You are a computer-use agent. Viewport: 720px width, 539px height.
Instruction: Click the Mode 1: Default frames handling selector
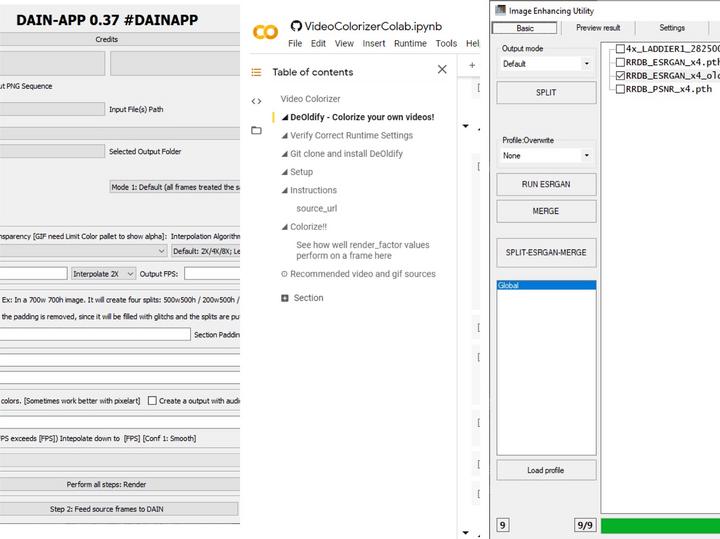pos(175,187)
